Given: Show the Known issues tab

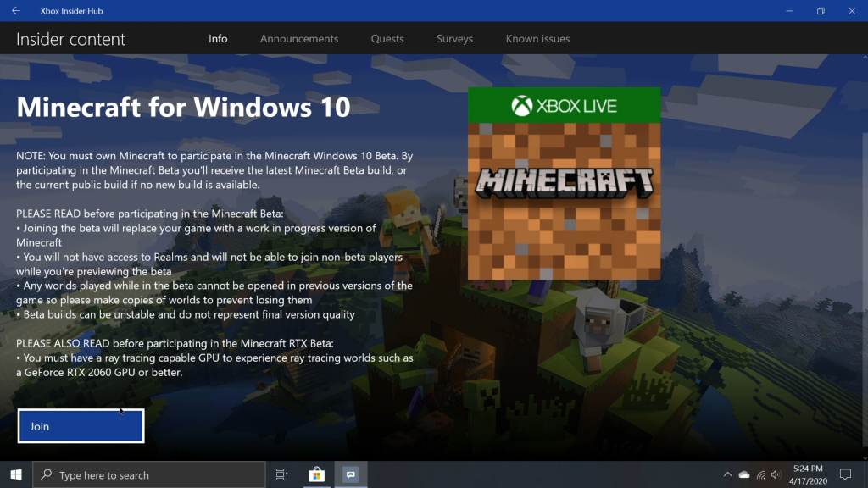Looking at the screenshot, I should (537, 39).
